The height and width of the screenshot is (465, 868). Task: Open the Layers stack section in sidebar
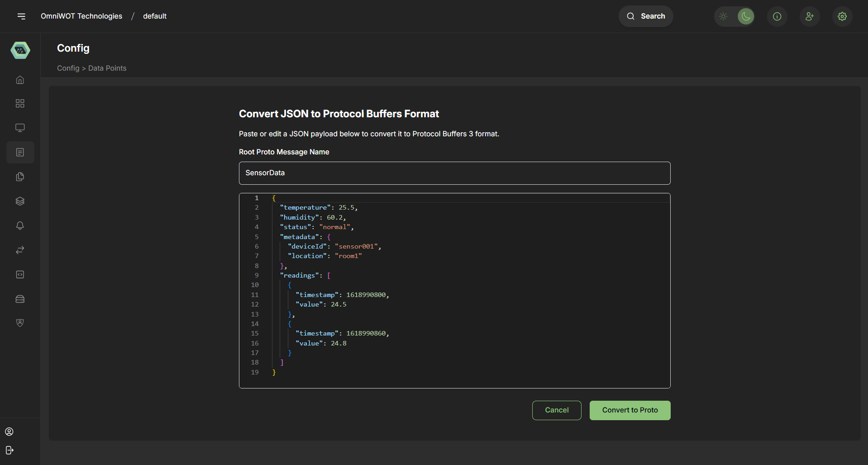(20, 201)
